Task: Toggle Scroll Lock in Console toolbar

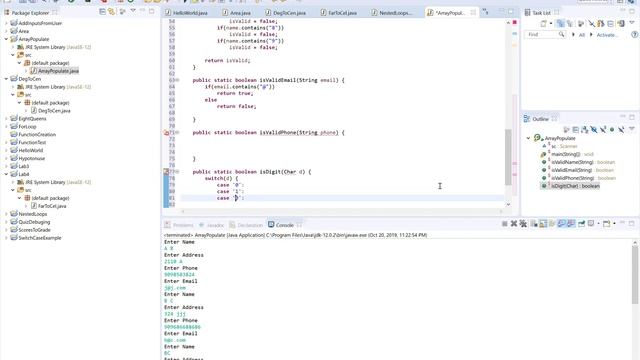Action: point(543,224)
